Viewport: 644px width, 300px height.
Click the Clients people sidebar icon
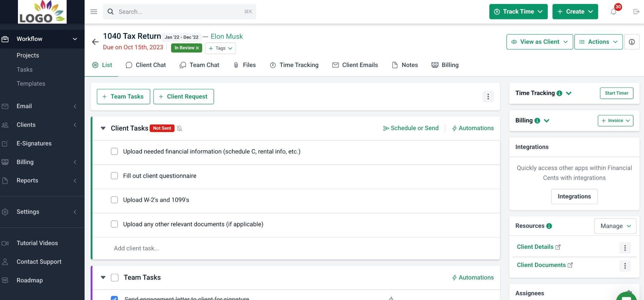(5, 125)
